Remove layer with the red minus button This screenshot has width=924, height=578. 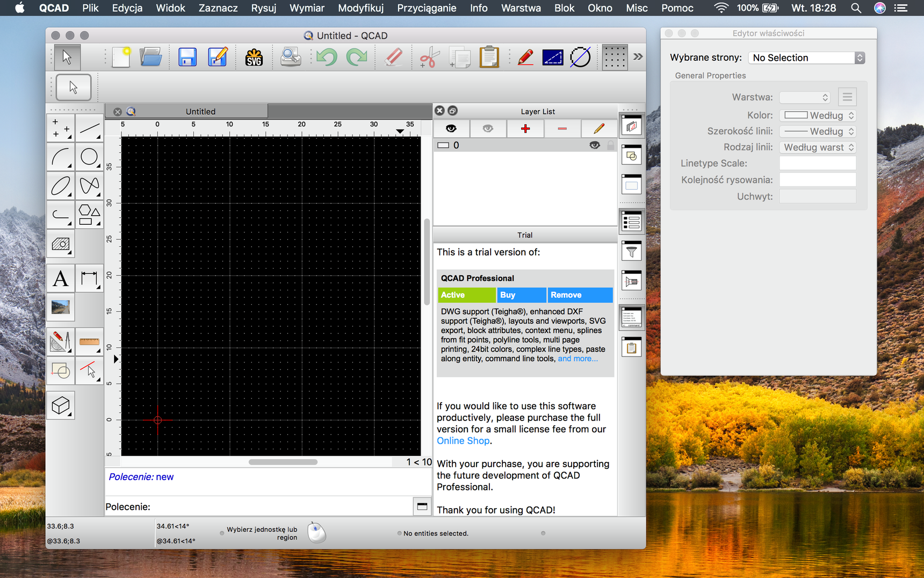tap(562, 129)
